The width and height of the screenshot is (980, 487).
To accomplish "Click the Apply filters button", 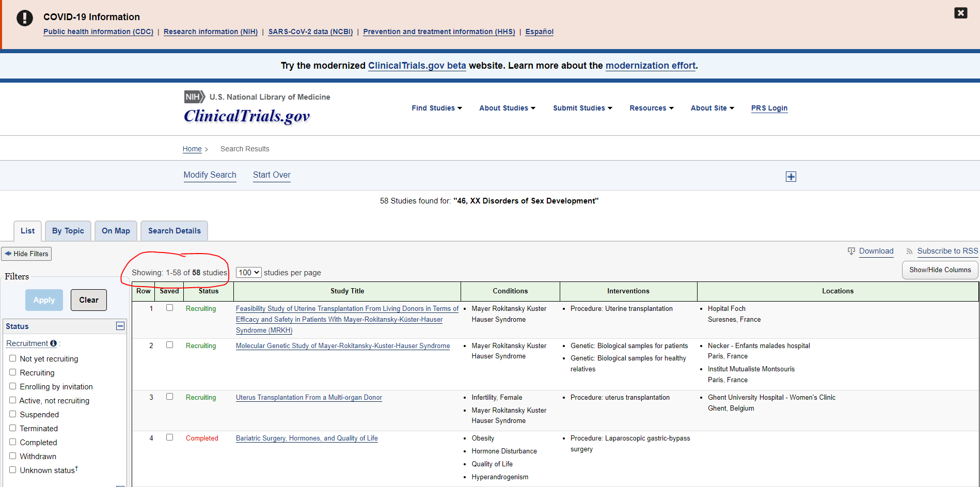I will coord(44,300).
